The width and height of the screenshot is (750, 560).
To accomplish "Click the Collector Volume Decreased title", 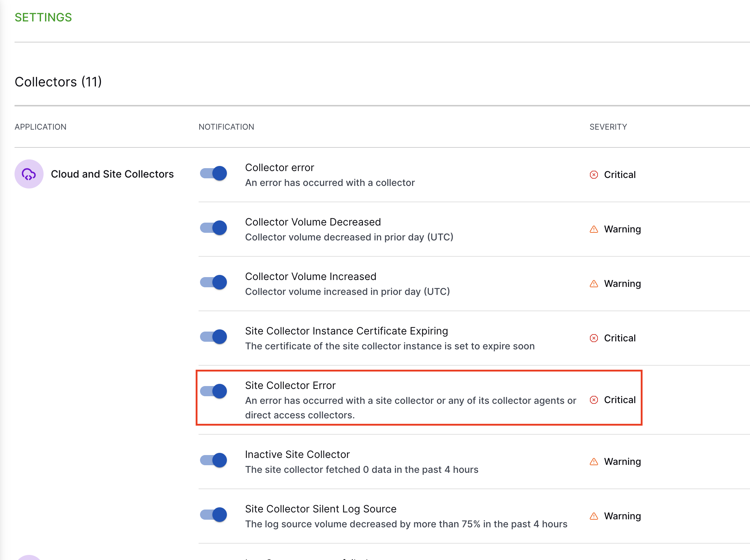I will (313, 222).
